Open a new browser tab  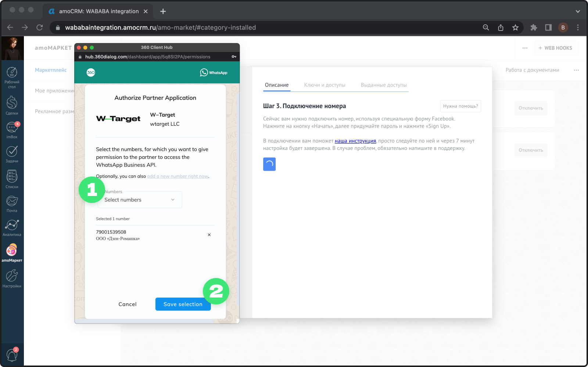click(x=163, y=11)
